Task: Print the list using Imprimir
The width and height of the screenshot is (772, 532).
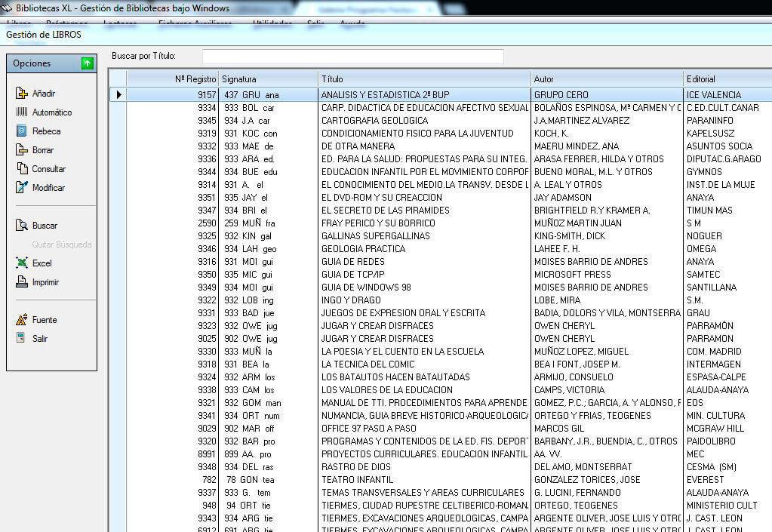Action: [x=21, y=282]
